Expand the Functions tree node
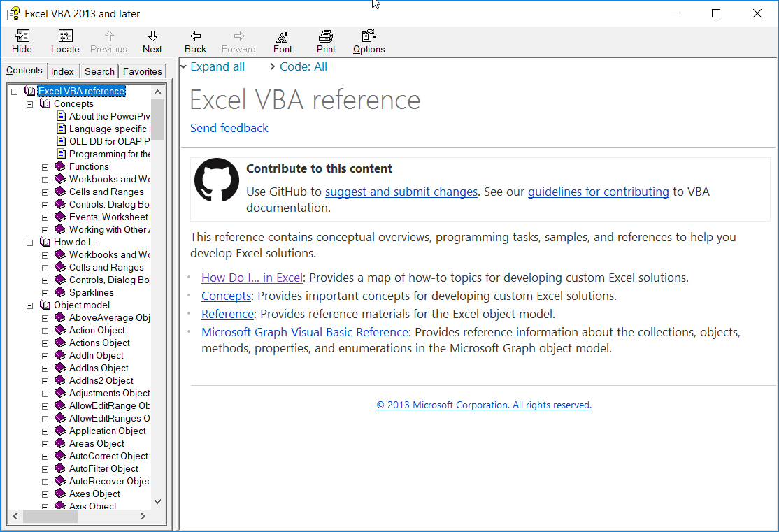 click(45, 167)
